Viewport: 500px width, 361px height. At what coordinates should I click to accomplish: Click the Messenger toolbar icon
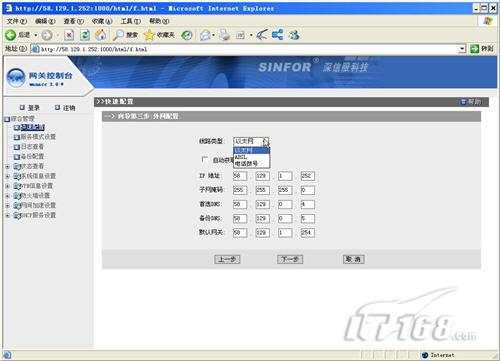(294, 35)
